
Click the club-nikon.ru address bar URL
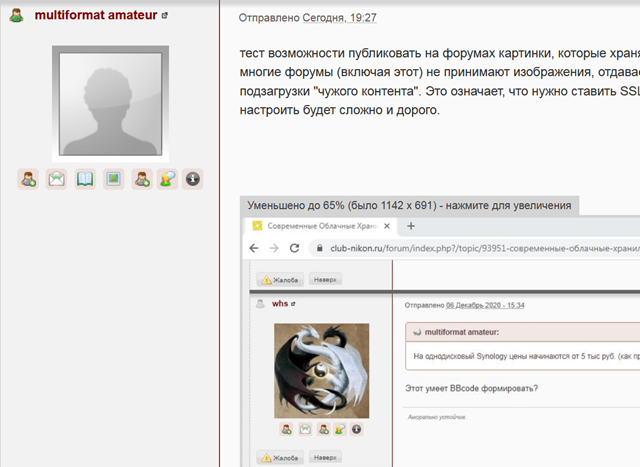485,248
